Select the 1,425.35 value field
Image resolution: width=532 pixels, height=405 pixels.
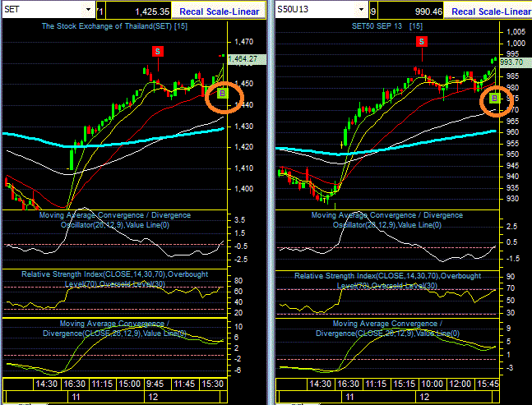click(x=138, y=12)
